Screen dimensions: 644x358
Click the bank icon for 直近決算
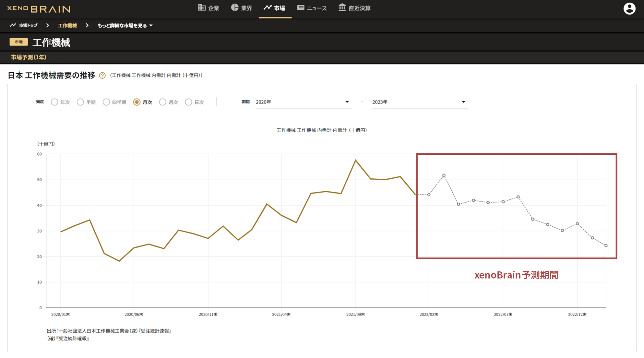coord(342,7)
